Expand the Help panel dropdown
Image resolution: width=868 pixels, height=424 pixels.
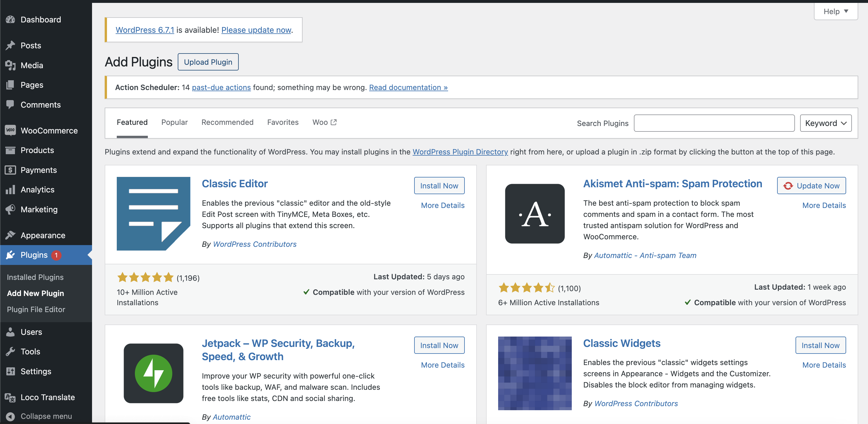[x=836, y=12]
